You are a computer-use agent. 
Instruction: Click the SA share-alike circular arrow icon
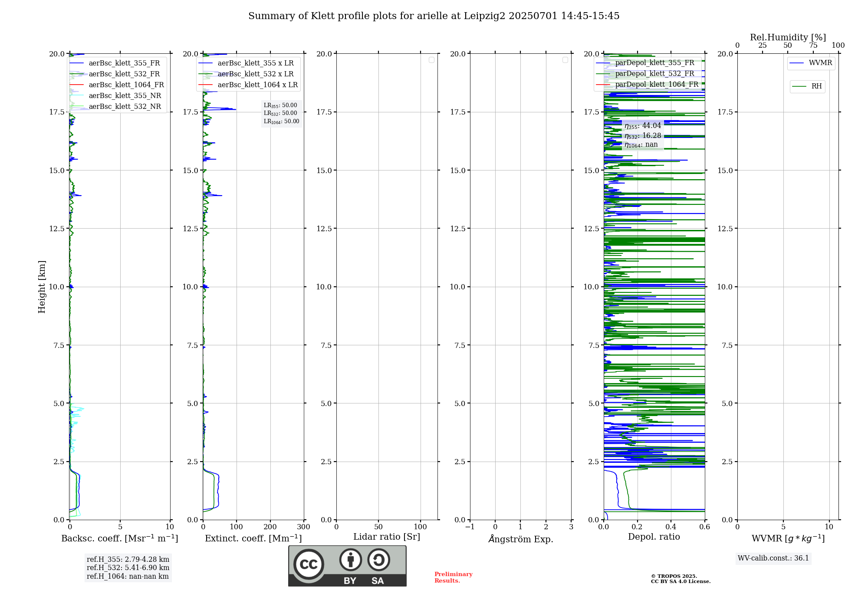pos(378,560)
